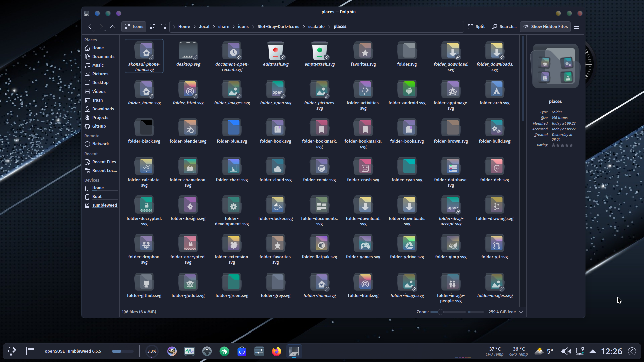Show hidden system tray icons arrow
Screen dimensions: 644x362
pos(593,351)
